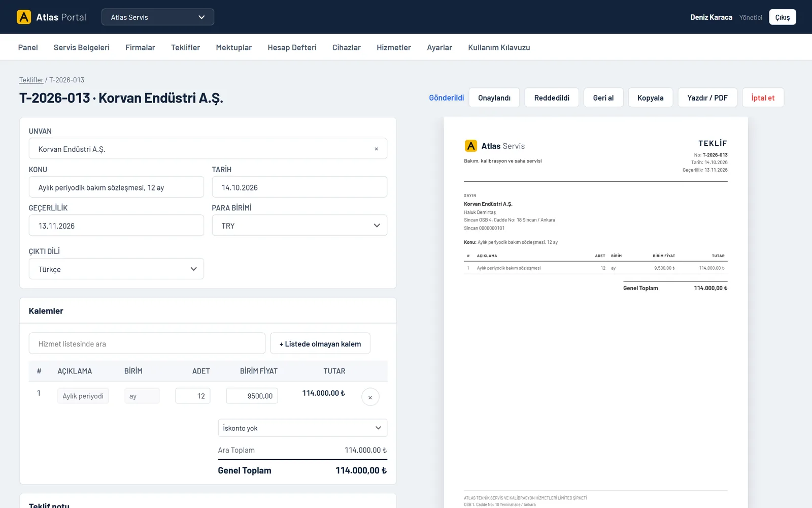Viewport: 812px width, 508px height.
Task: Log out with the Çıkış button
Action: 782,17
